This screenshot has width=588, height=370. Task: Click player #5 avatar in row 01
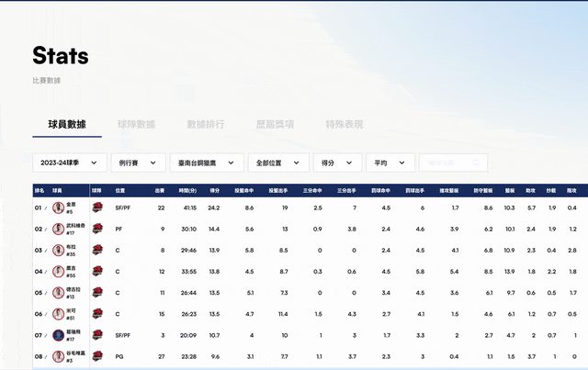58,208
